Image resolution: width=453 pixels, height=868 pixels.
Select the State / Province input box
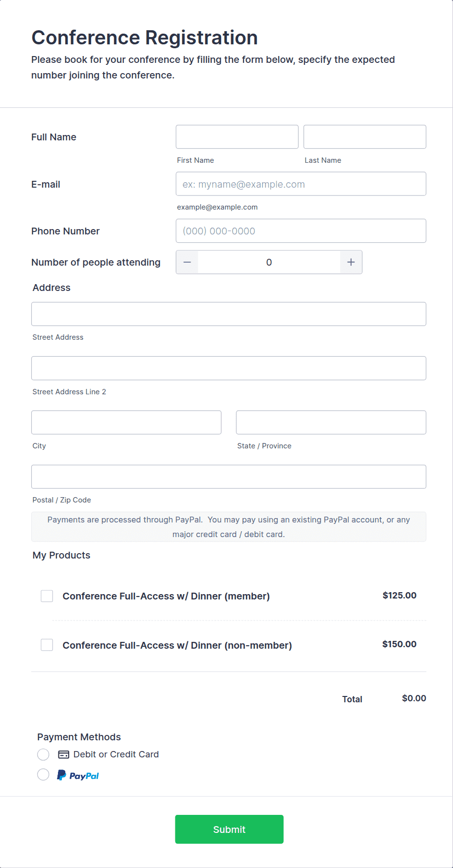coord(331,422)
